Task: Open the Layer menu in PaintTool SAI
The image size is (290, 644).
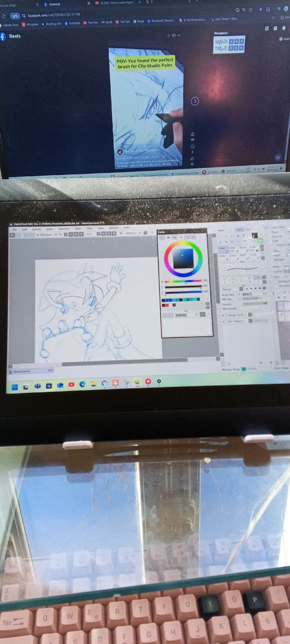Action: point(48,229)
